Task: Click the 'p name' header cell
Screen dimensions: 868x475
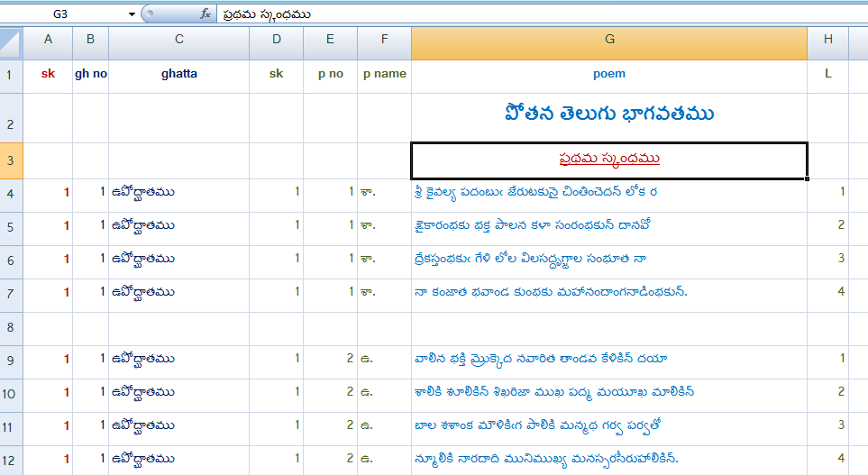Action: (x=384, y=74)
